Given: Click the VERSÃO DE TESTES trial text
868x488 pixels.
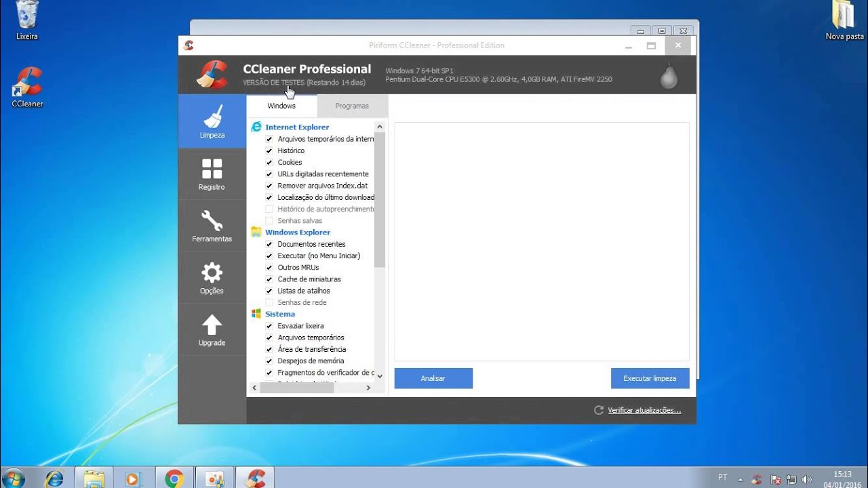Looking at the screenshot, I should click(304, 83).
